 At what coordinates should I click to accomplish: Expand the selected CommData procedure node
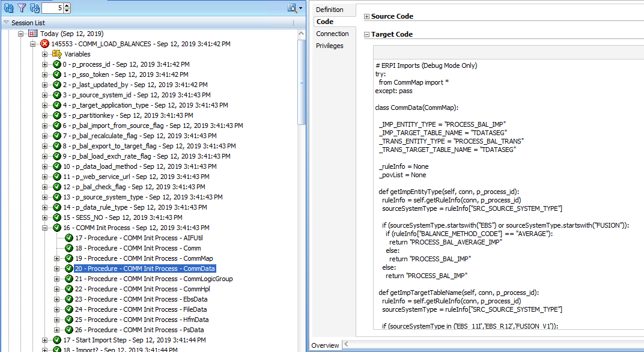pos(56,269)
